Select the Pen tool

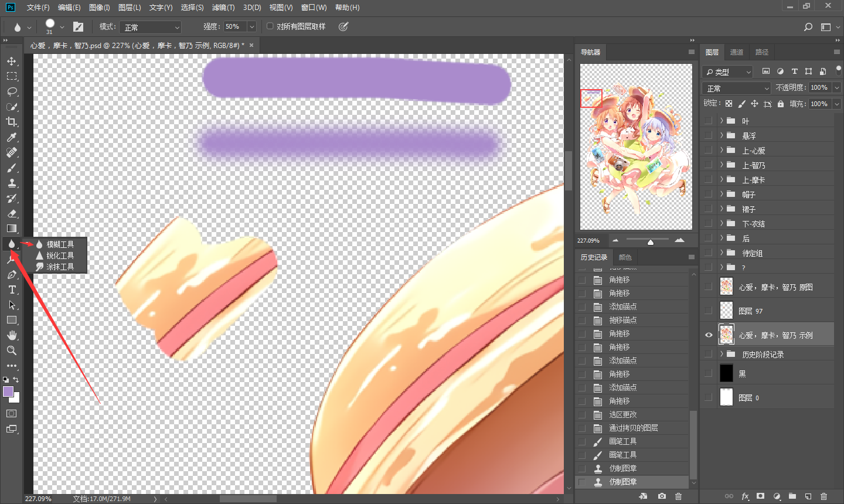pyautogui.click(x=12, y=274)
